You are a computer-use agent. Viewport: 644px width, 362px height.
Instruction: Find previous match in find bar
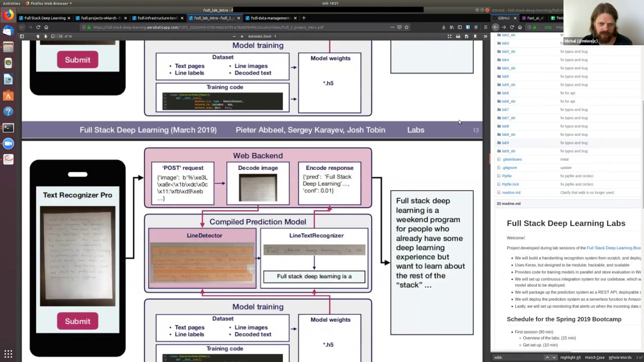point(547,357)
